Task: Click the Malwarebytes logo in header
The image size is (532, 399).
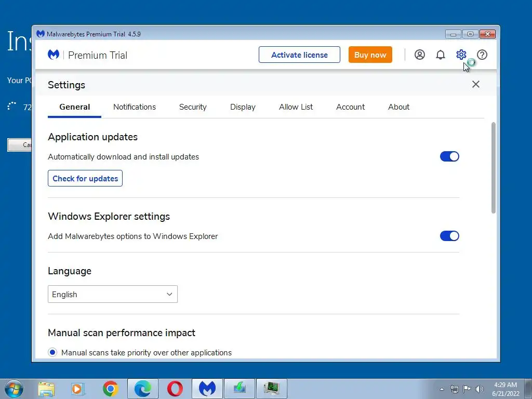Action: pos(54,55)
